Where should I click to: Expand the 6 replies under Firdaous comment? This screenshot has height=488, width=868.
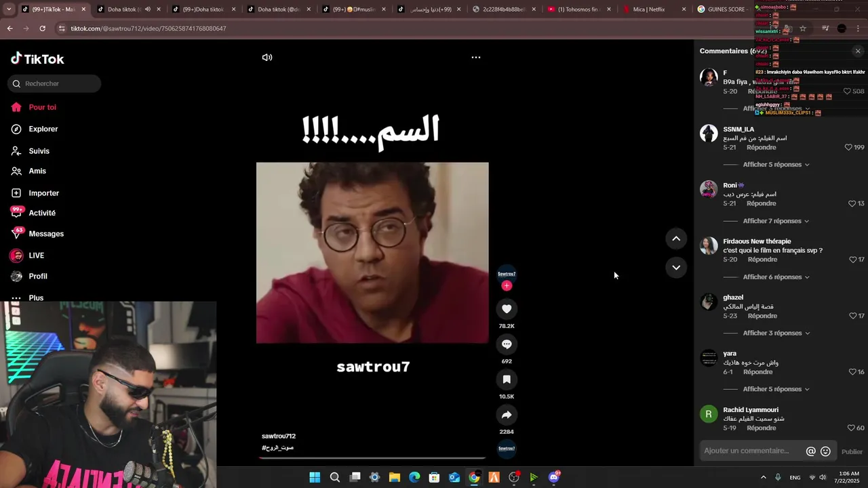[776, 277]
